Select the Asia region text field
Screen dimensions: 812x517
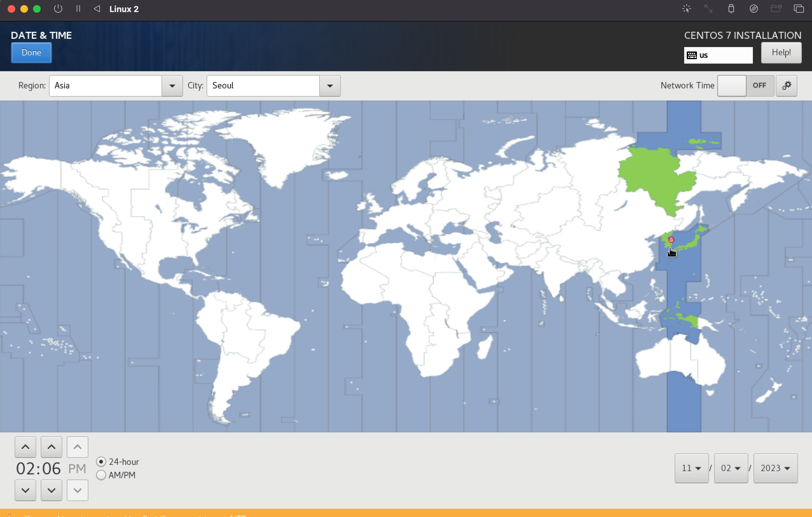tap(106, 86)
